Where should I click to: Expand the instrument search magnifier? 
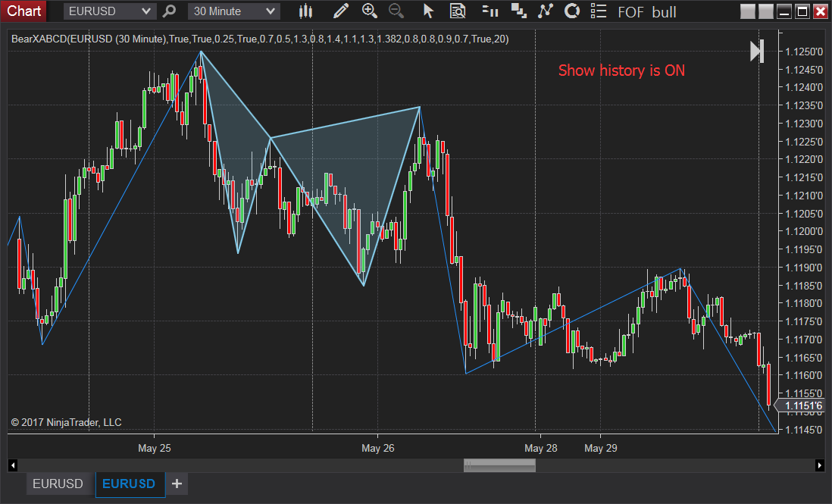168,11
